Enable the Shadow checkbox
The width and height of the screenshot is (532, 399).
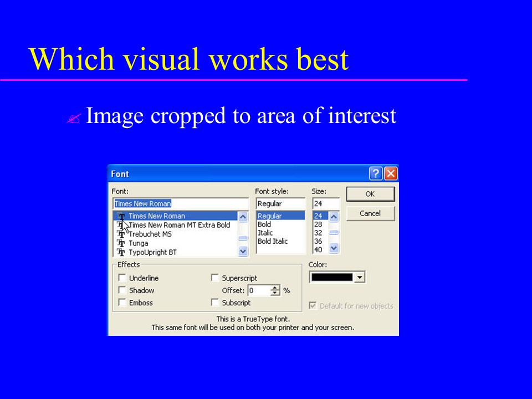[x=122, y=290]
